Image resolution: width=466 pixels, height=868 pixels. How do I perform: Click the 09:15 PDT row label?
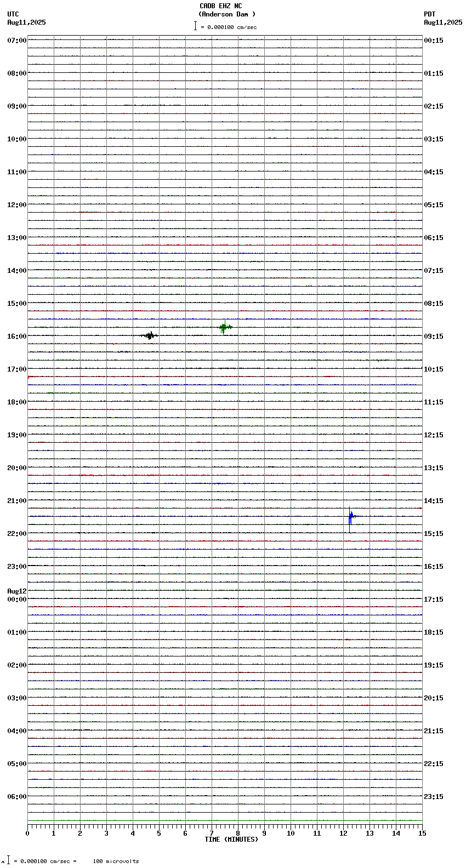(x=434, y=336)
